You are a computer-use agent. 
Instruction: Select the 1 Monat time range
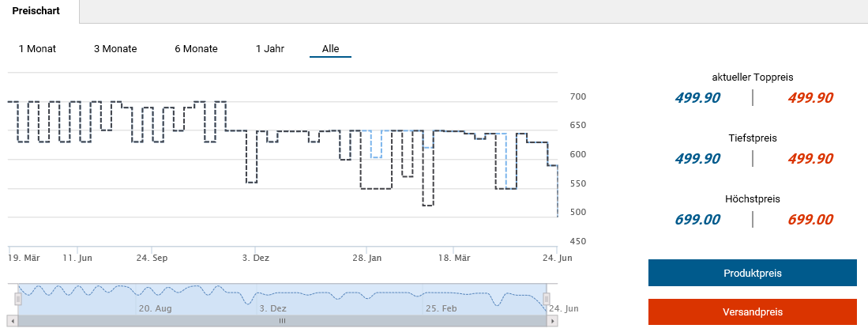click(x=37, y=49)
